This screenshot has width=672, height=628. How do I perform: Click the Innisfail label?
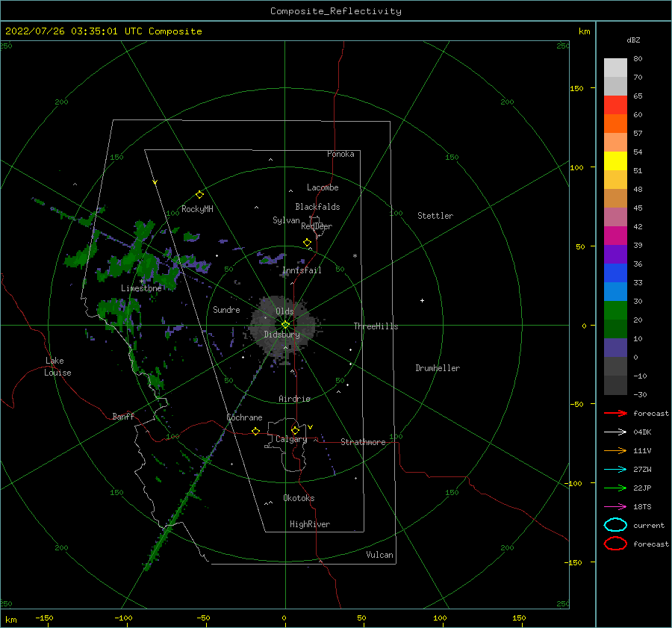point(302,270)
